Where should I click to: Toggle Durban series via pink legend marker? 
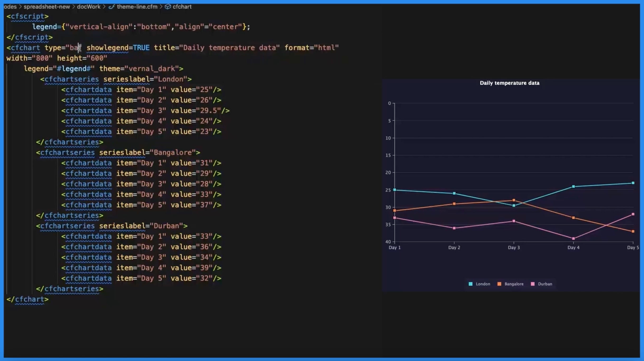[x=533, y=284]
